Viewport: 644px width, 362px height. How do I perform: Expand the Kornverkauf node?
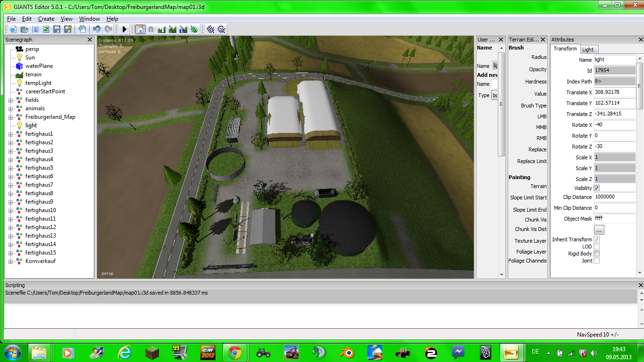click(x=11, y=261)
